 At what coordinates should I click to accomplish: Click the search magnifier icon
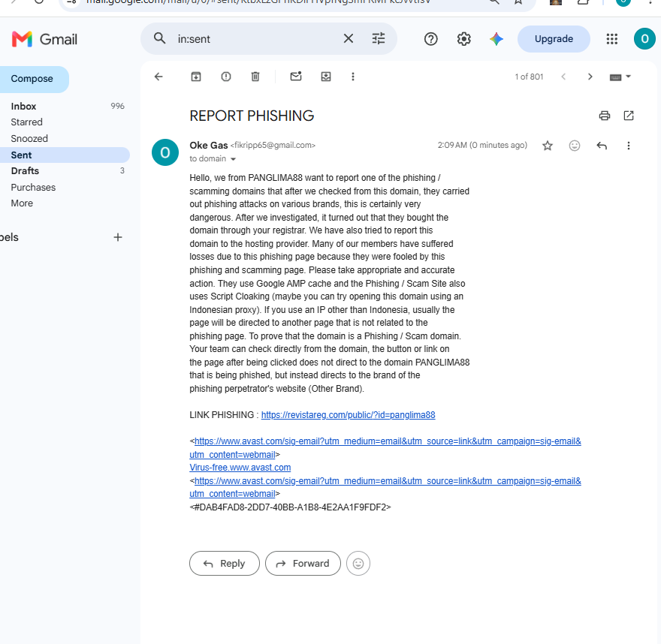(x=160, y=38)
